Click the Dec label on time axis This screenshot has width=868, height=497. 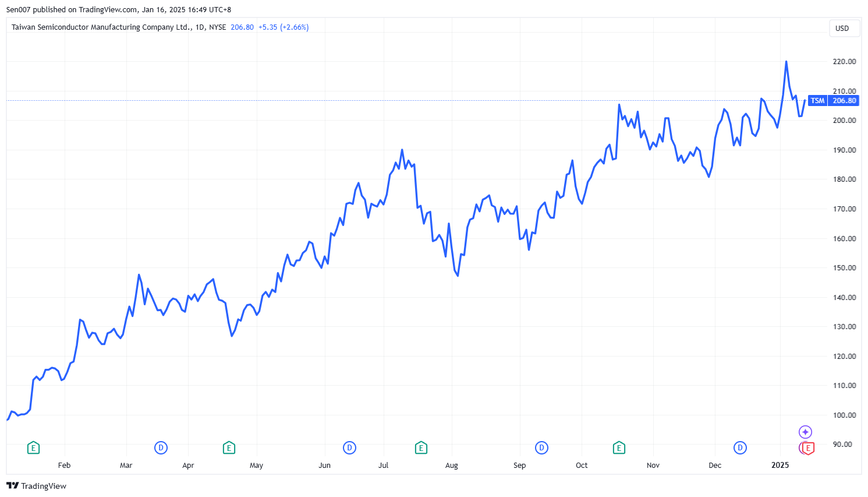pos(715,465)
